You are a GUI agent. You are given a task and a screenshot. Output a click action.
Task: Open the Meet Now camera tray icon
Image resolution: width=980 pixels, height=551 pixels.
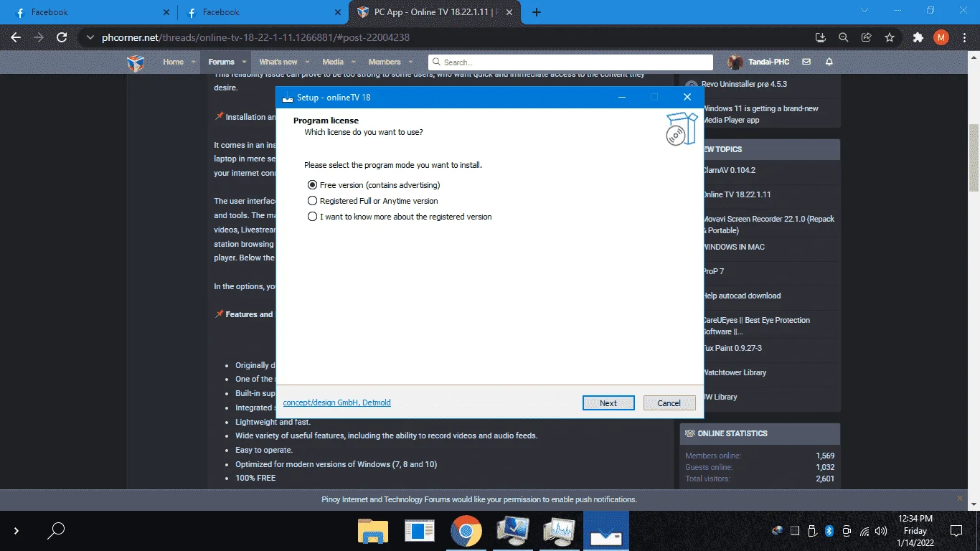click(847, 531)
